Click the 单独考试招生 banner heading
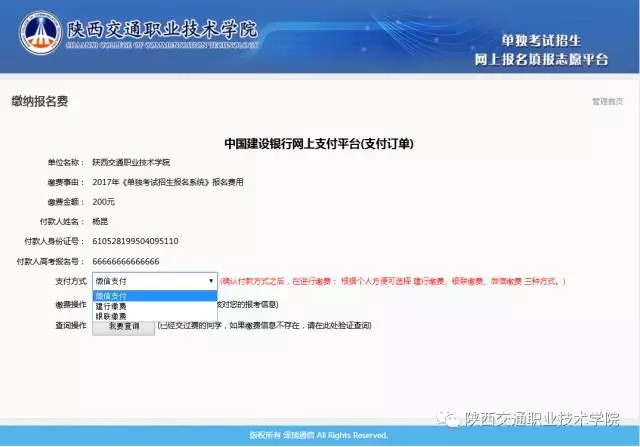Viewport: 640px width, 447px height. coord(541,40)
